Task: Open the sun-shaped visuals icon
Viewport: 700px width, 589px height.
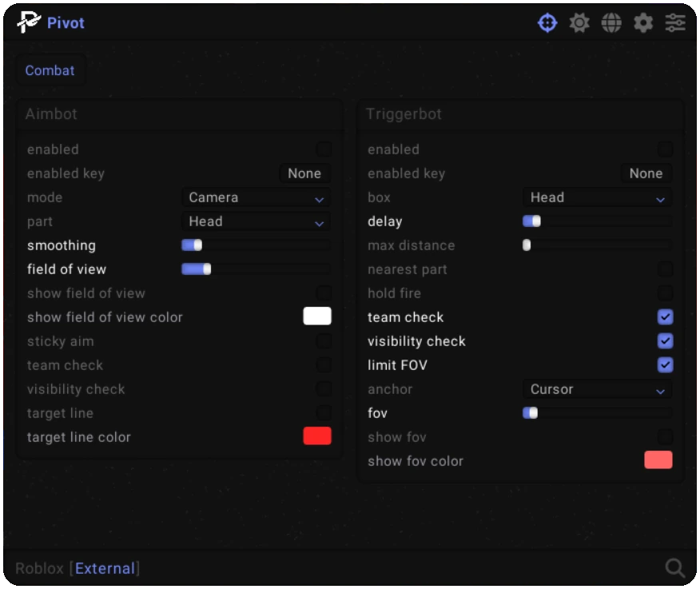Action: coord(579,22)
